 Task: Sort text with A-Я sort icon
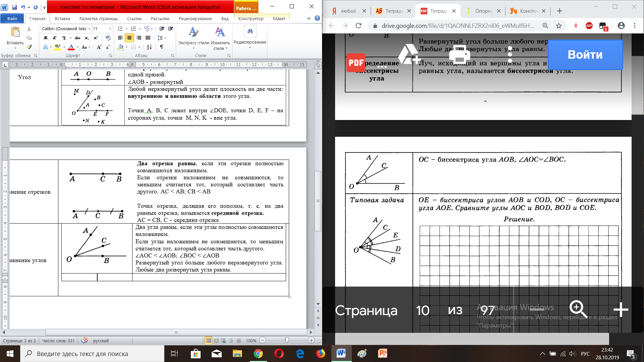[x=149, y=47]
